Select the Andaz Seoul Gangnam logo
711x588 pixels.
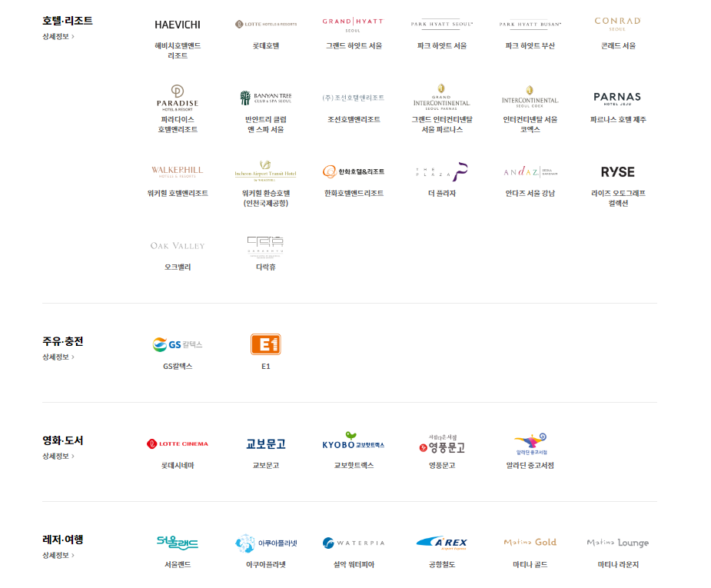pos(530,171)
